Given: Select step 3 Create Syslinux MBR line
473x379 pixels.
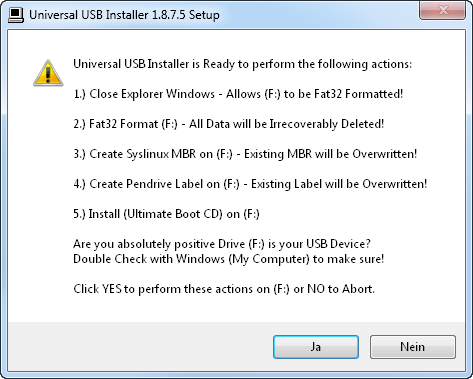Looking at the screenshot, I should 245,154.
